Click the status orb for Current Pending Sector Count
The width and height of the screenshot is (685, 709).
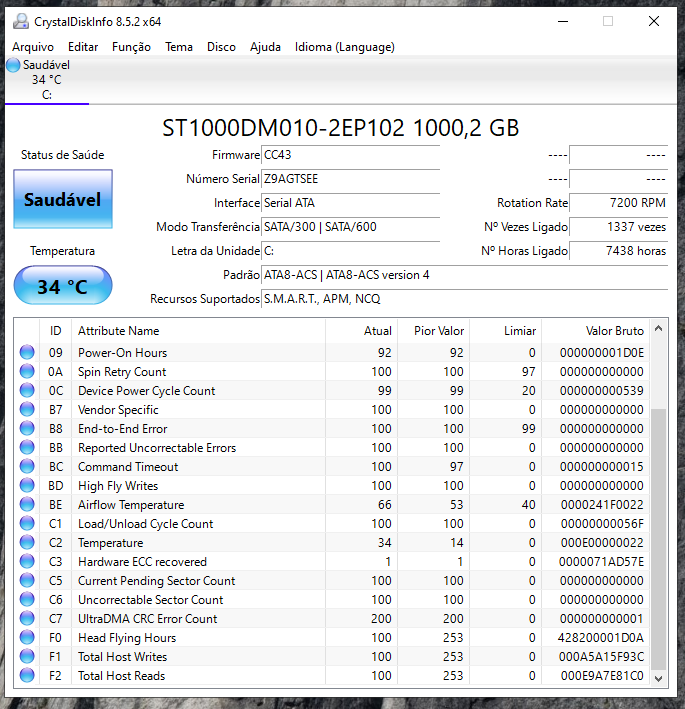tap(27, 580)
